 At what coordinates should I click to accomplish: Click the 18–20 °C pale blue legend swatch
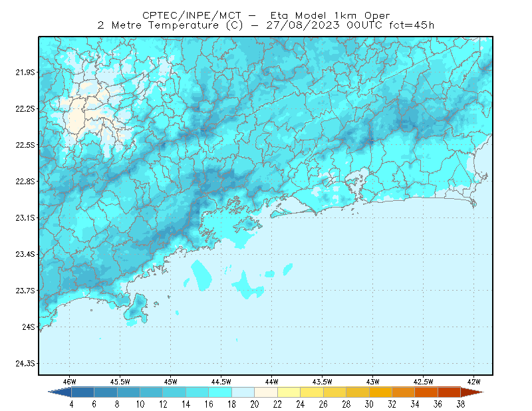(243, 392)
